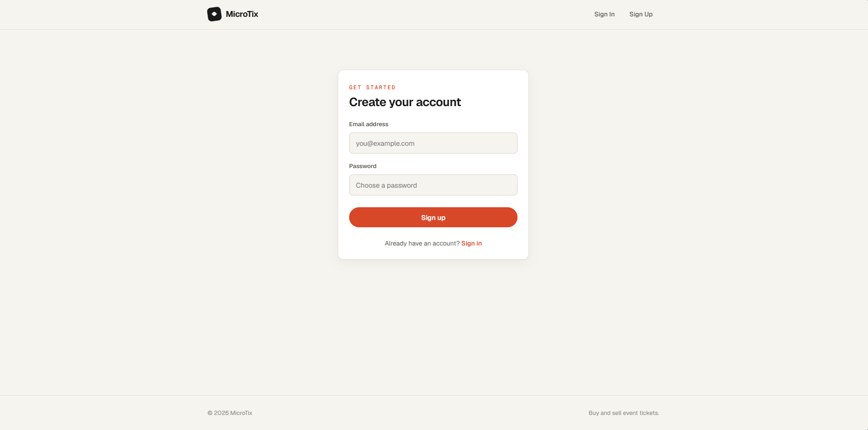
Task: Click the Email address field label
Action: pos(369,124)
